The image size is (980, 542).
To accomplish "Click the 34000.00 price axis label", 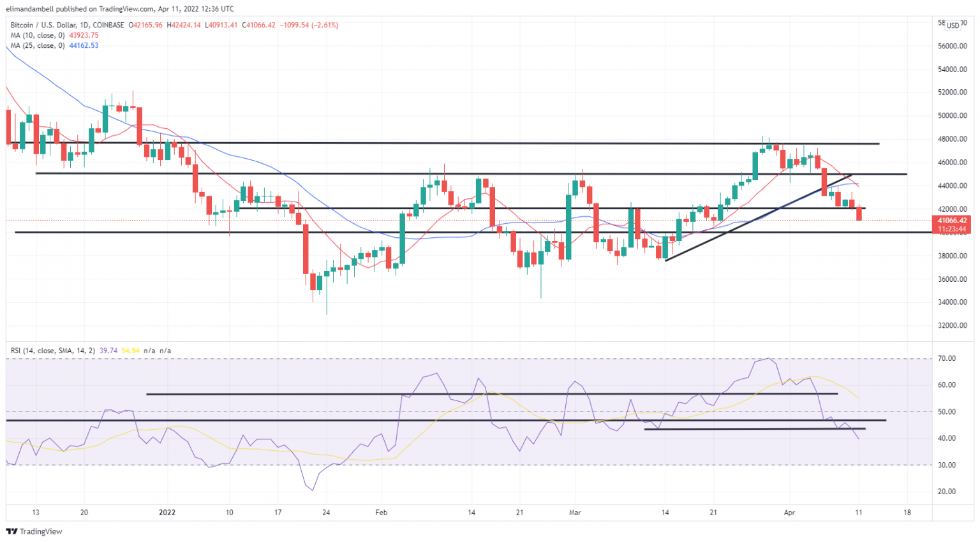I will click(952, 302).
